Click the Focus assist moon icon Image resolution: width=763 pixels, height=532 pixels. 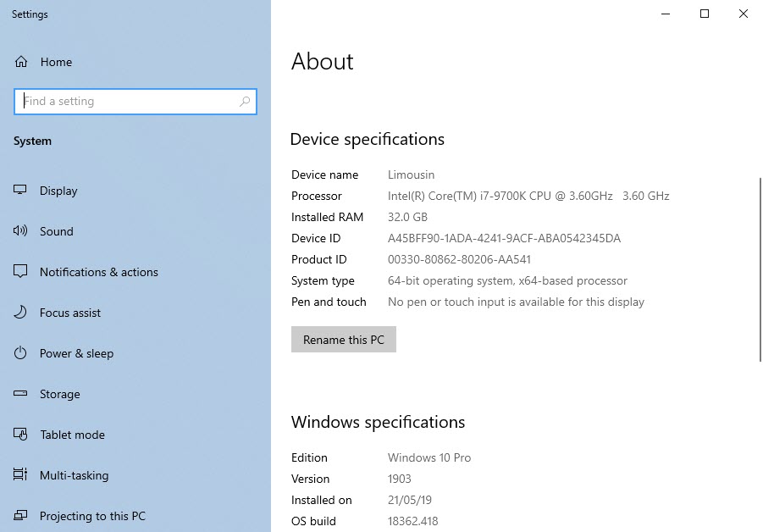point(20,312)
